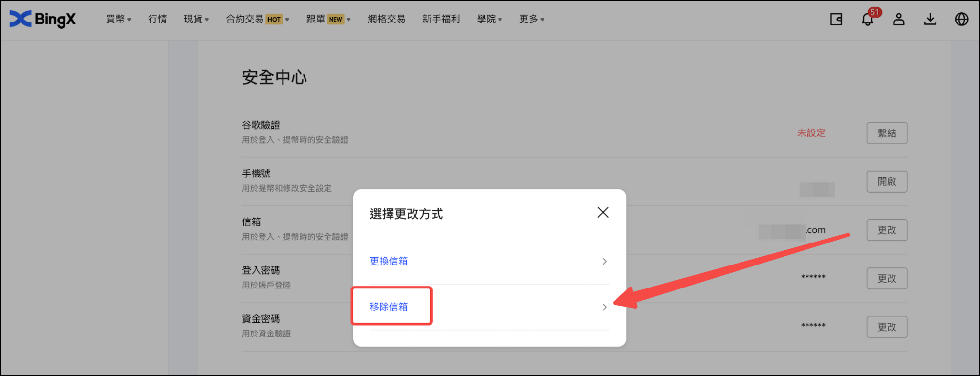Close the 選擇更改方式 dialog
This screenshot has height=376, width=980.
tap(603, 212)
